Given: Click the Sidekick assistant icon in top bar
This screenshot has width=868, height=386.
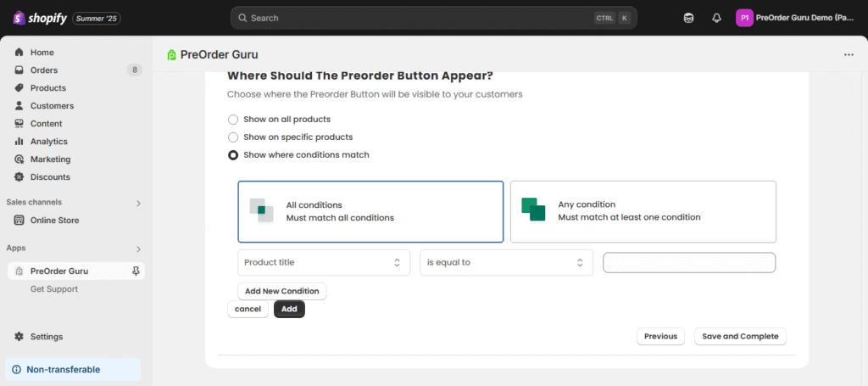Looking at the screenshot, I should tap(689, 18).
